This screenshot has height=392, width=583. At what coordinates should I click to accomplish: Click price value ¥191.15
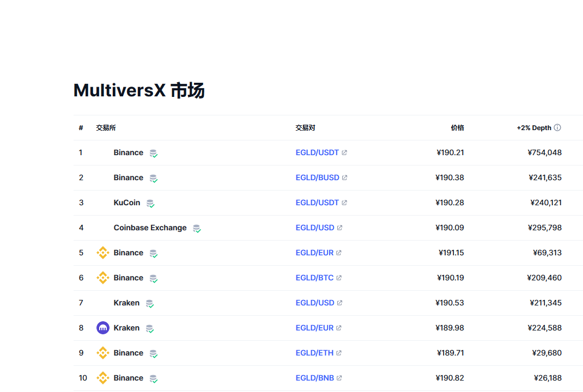point(451,253)
